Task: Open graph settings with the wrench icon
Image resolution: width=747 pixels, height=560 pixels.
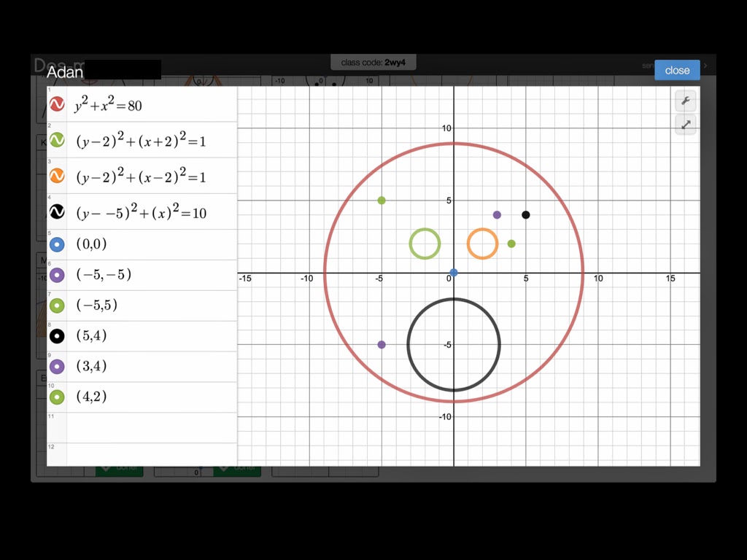Action: [x=685, y=100]
